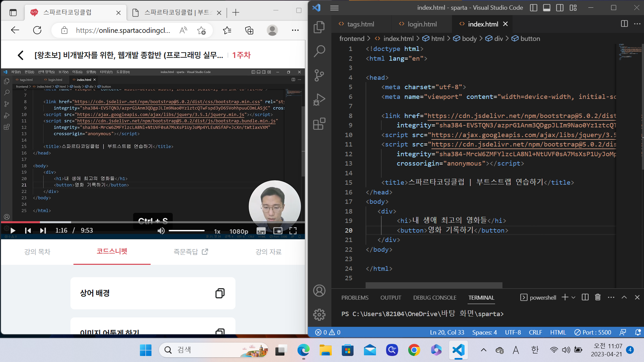Image resolution: width=644 pixels, height=362 pixels.
Task: Enter fullscreen video mode
Action: (x=293, y=231)
